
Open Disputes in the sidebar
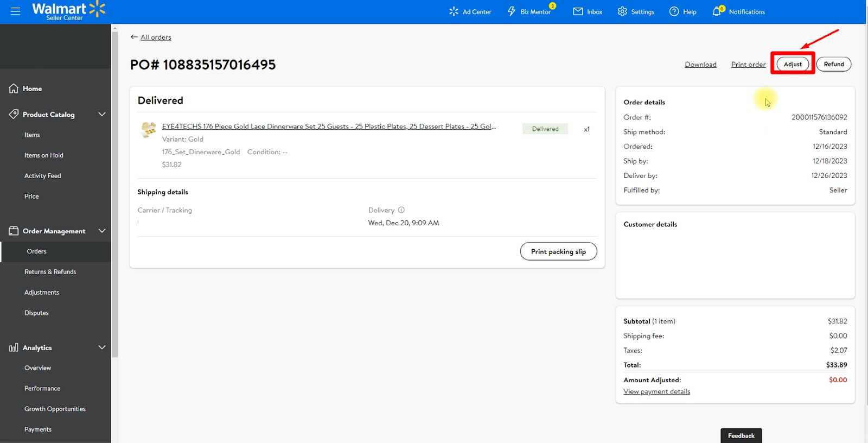[x=36, y=313]
